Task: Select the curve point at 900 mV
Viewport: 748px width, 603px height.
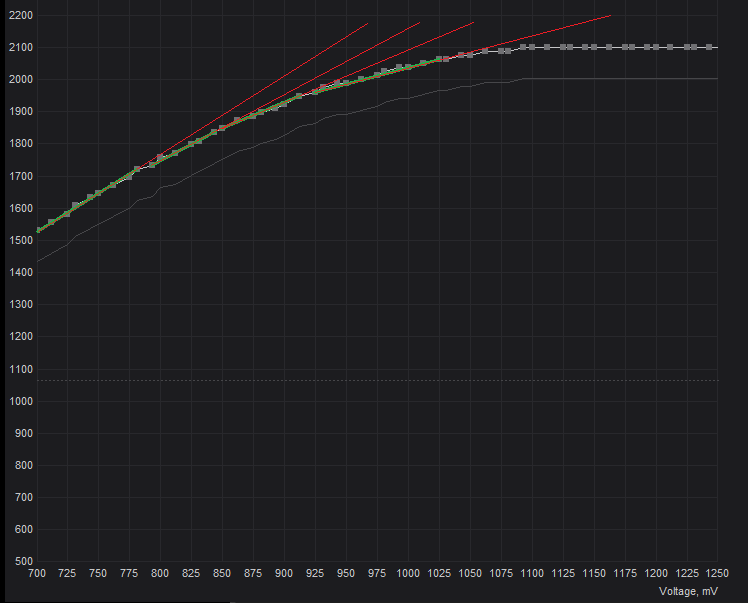Action: 284,104
